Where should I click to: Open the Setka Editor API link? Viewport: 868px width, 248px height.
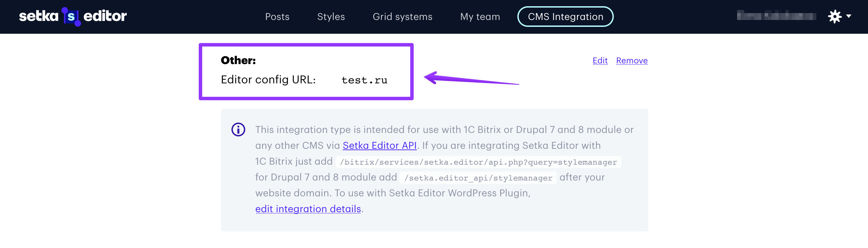[380, 145]
